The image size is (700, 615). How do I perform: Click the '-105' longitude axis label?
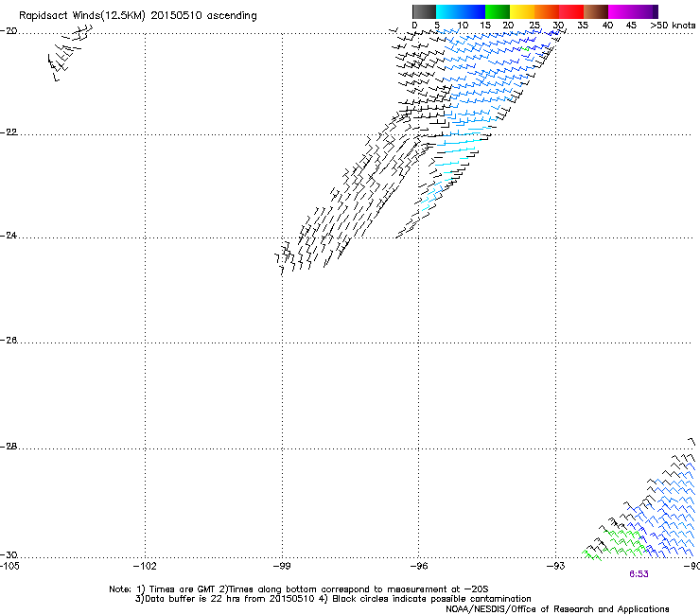(x=9, y=567)
